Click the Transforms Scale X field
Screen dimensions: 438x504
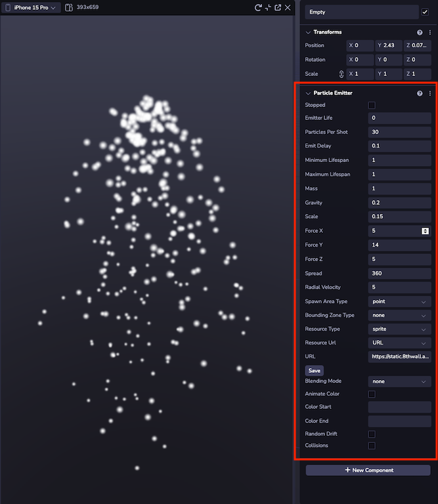pos(360,74)
